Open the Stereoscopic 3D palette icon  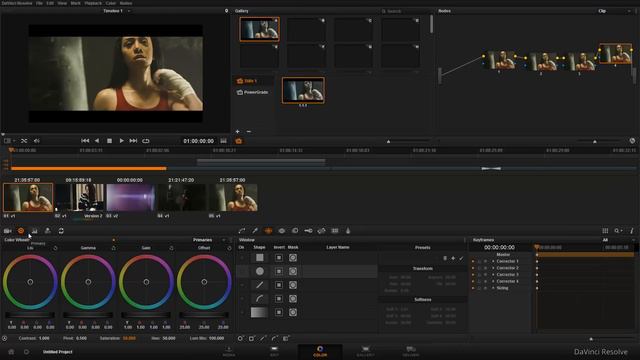[335, 231]
